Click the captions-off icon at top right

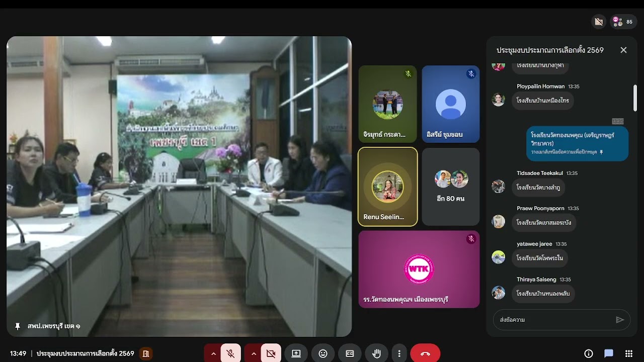599,22
